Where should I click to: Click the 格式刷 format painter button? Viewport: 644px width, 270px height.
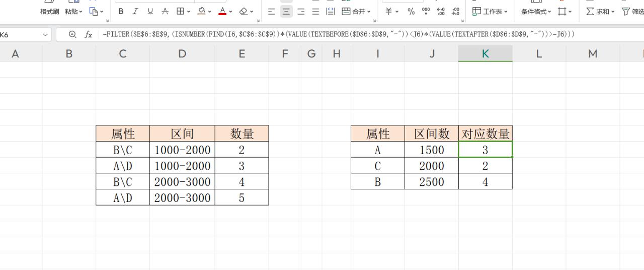point(49,11)
